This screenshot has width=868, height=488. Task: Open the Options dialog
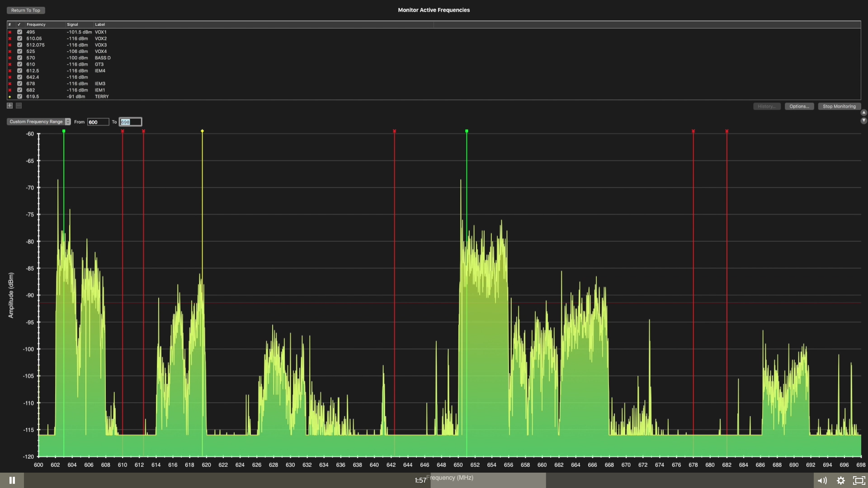point(799,106)
